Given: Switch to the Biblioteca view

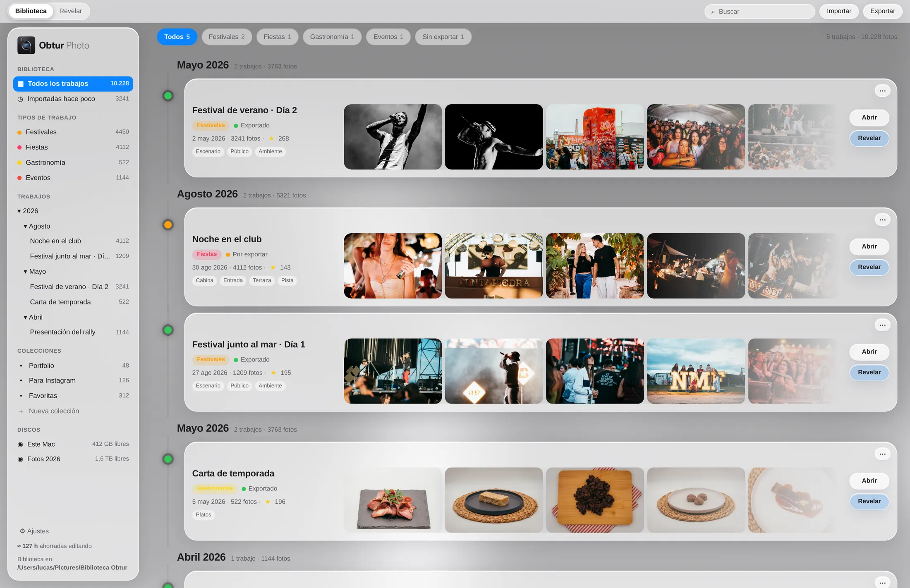Looking at the screenshot, I should click(31, 11).
